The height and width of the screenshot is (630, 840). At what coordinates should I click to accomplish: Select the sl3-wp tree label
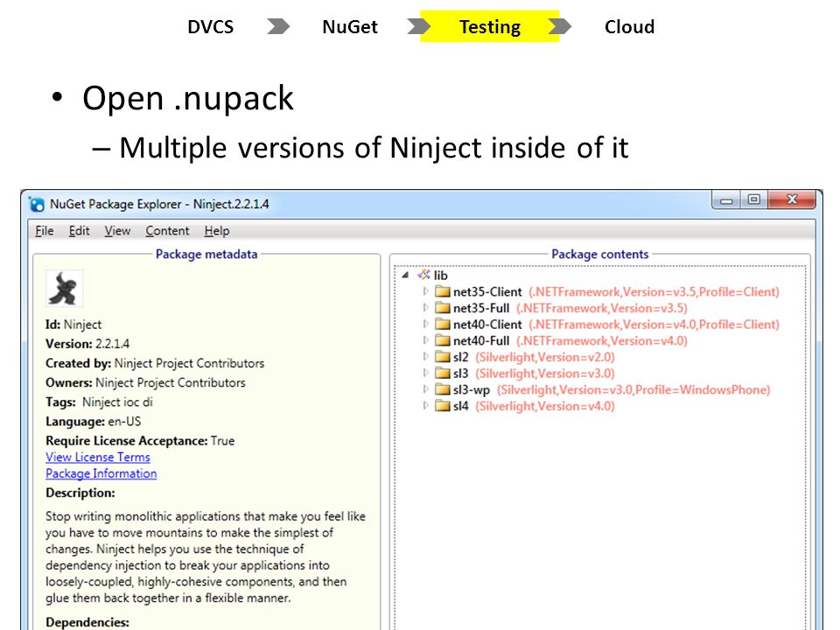tap(472, 390)
